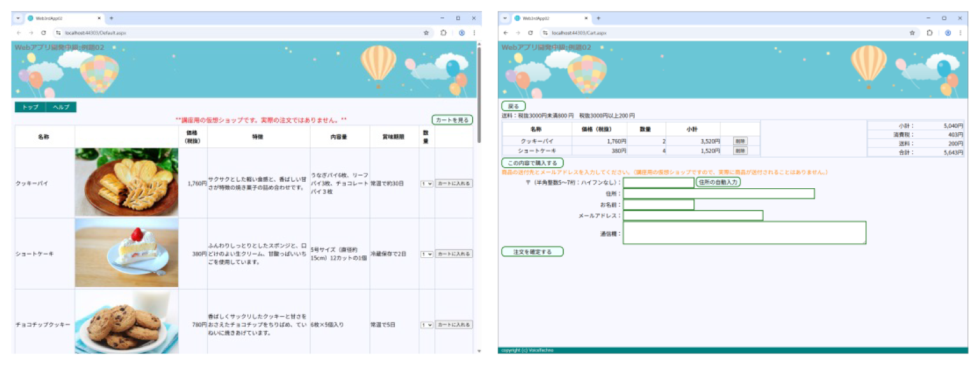This screenshot has height=365, width=980.
Task: Click the クッキーパイ product photo
Action: point(126,182)
